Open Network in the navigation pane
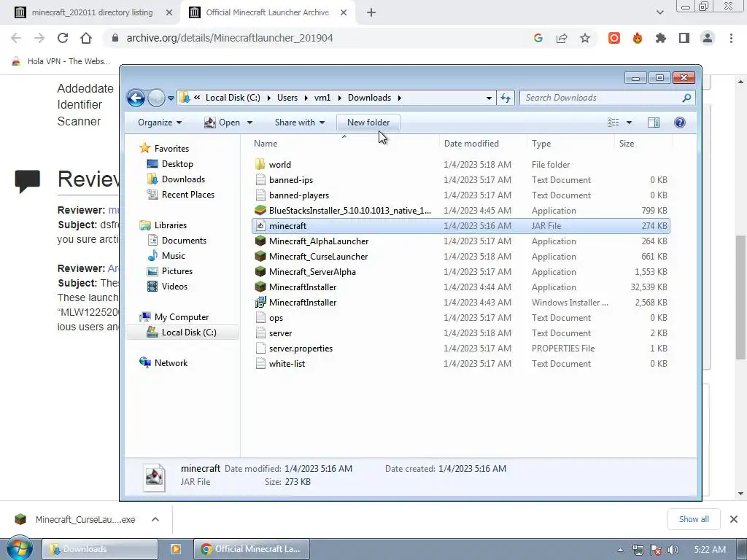The image size is (747, 560). pyautogui.click(x=171, y=363)
